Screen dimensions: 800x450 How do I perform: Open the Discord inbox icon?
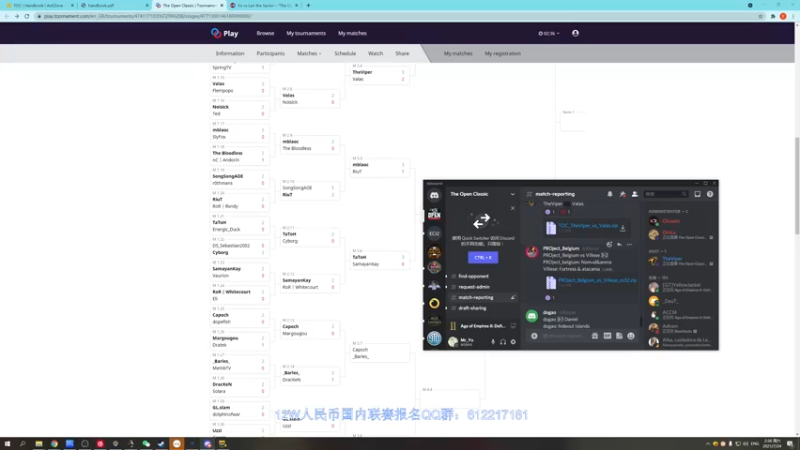[x=697, y=194]
